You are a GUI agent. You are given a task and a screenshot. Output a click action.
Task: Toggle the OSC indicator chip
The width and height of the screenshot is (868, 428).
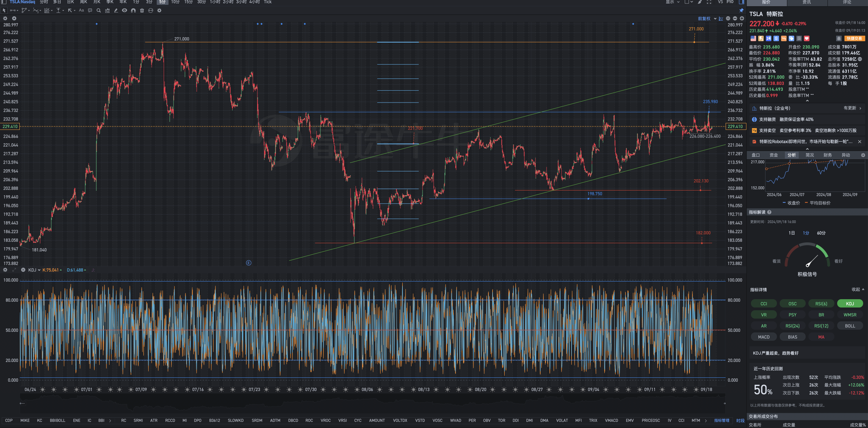tap(792, 304)
